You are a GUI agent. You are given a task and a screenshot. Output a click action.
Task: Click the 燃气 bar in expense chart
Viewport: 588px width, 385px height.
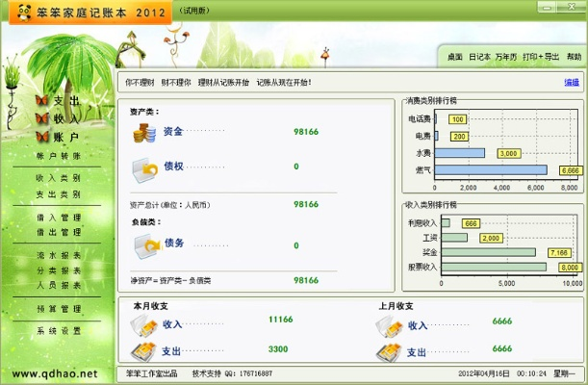[x=491, y=169]
